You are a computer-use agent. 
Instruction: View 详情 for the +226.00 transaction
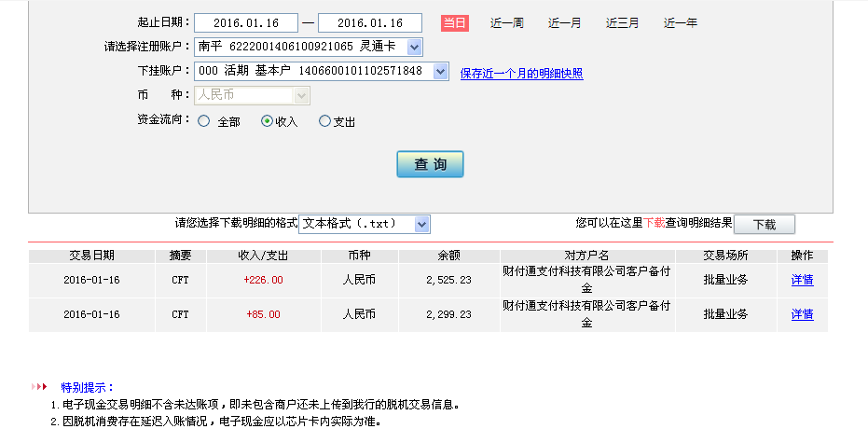coord(802,280)
